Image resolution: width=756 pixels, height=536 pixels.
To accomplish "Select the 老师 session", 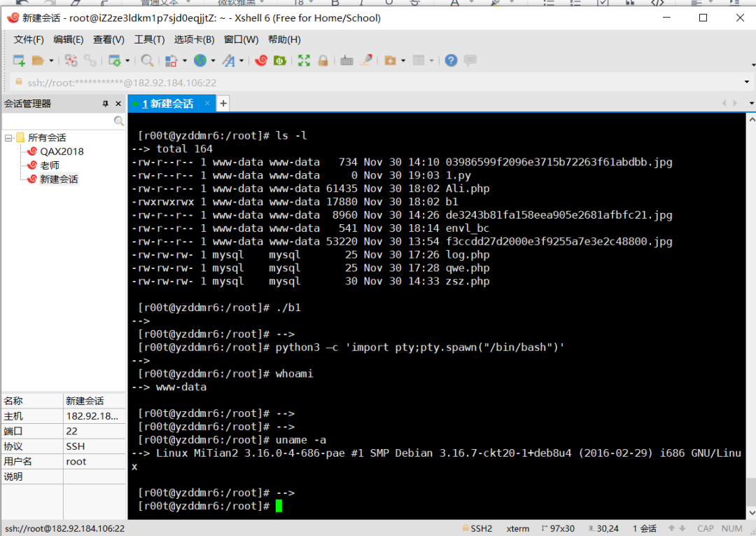I will [50, 165].
